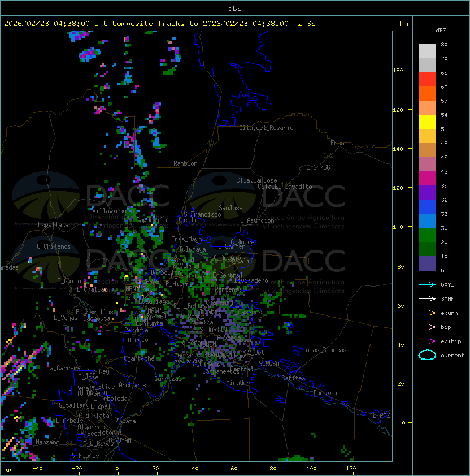Select the yellow 51-54 dBZ color band
This screenshot has width=470, height=476.
tap(427, 122)
